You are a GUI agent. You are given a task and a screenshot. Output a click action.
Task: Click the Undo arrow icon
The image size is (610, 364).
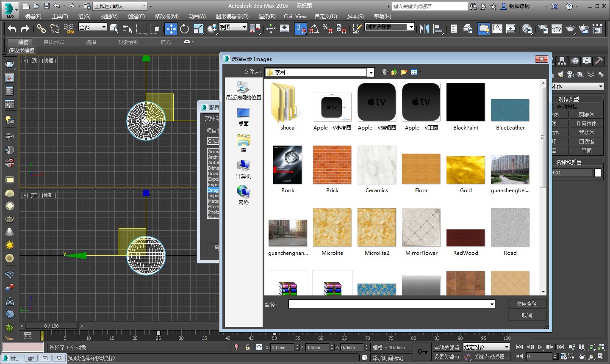[x=11, y=29]
